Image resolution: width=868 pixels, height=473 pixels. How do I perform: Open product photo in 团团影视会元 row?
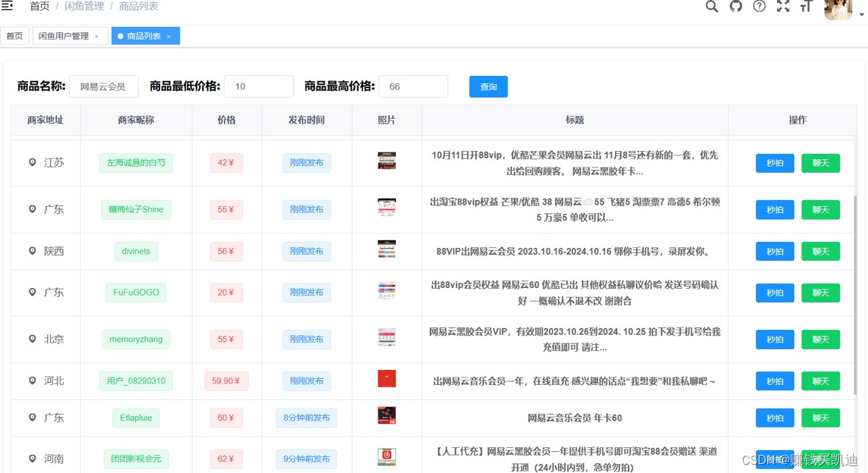387,457
